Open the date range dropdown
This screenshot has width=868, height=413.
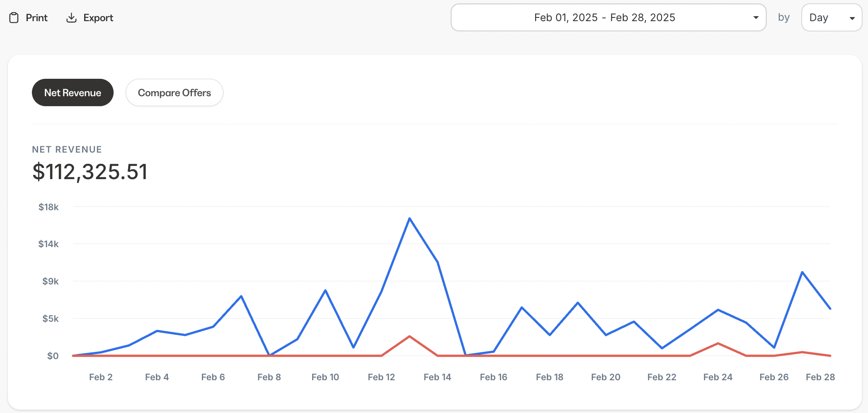(604, 18)
